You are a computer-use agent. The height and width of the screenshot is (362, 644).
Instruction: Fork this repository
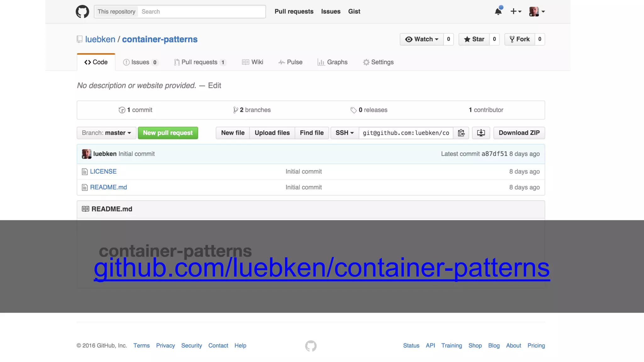point(520,39)
